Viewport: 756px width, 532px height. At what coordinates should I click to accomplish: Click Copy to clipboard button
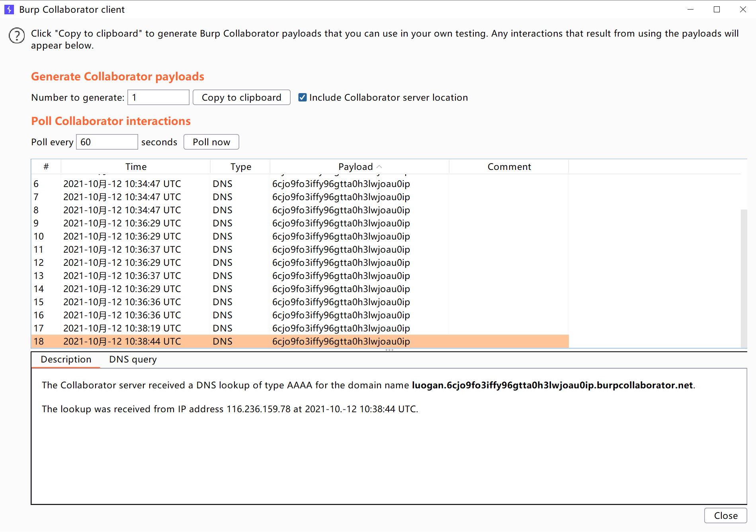coord(241,97)
